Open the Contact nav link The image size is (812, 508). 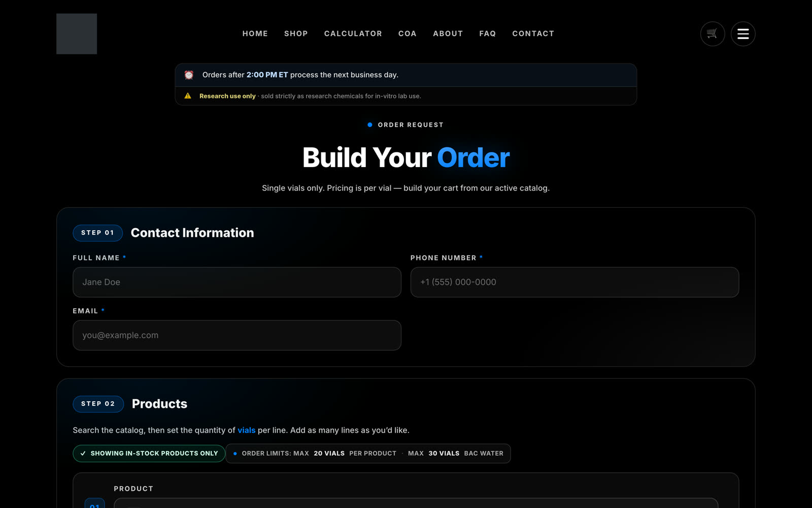point(533,34)
